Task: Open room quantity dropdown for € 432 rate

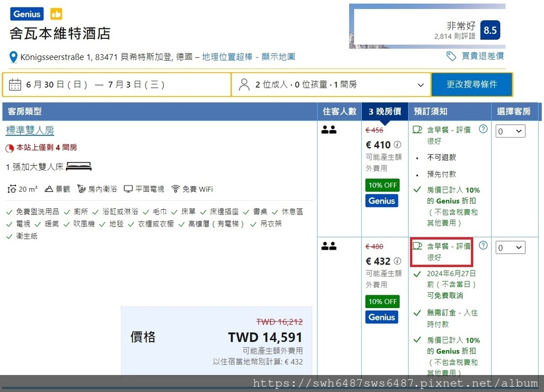Action: pos(511,248)
